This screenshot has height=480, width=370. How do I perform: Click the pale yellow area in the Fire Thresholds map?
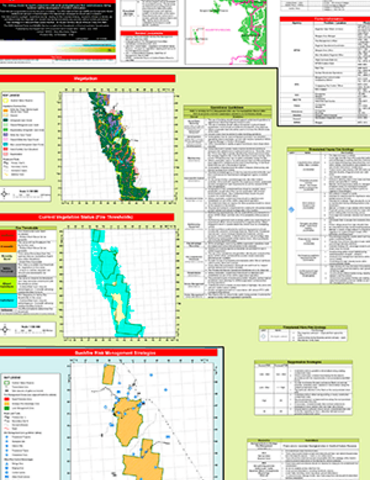tap(118, 308)
